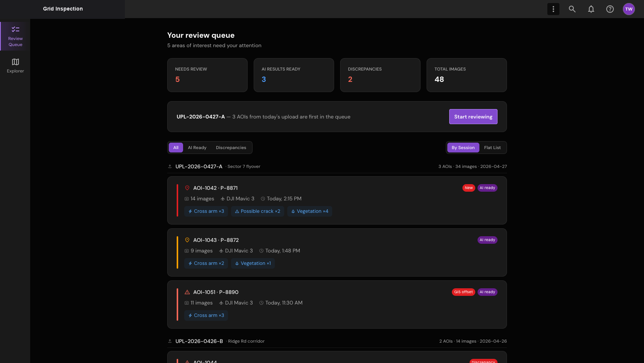Click the GIS offset badge on AOI-1051
Viewport: 644px width, 363px height.
(464, 292)
